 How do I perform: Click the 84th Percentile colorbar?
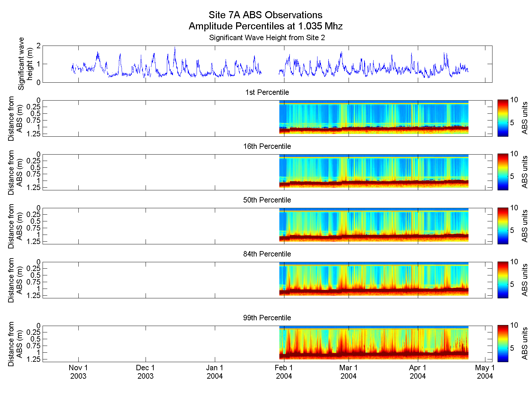tap(503, 280)
